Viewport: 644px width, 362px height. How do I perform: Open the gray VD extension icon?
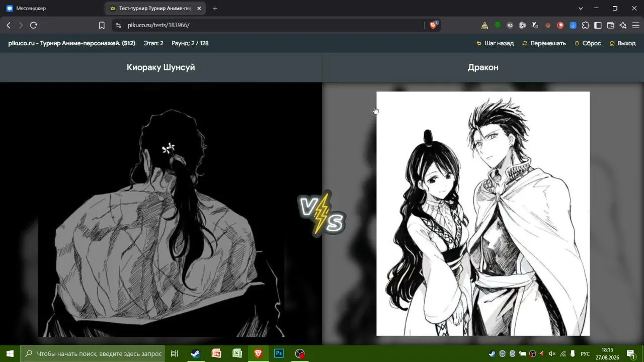510,25
